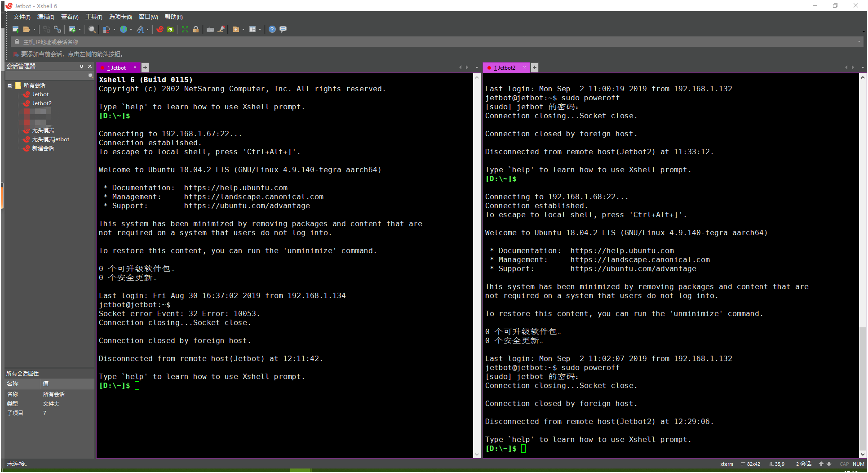
Task: Click the 2 会话 status bar entry
Action: click(804, 464)
